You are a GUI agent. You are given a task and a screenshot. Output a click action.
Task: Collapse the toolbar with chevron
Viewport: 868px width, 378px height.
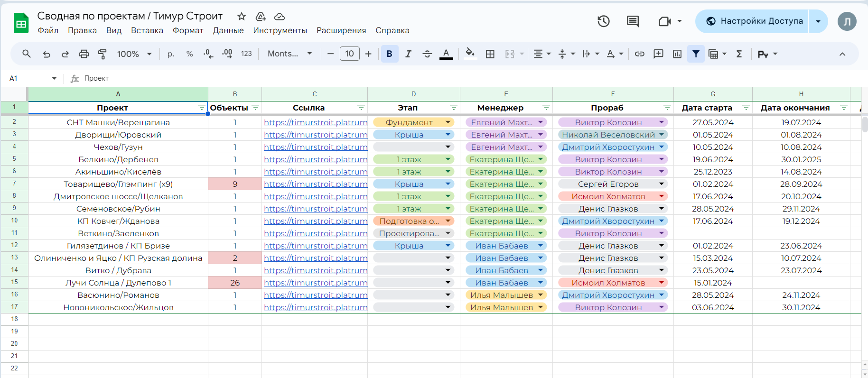point(842,54)
